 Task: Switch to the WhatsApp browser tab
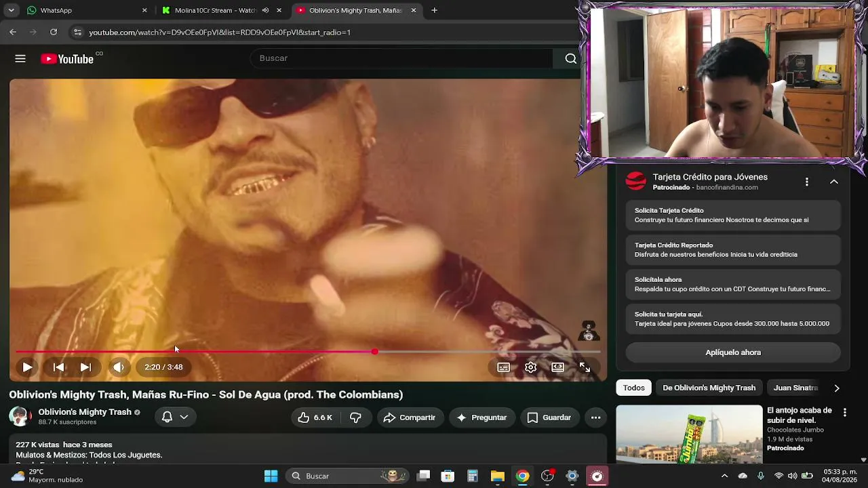(x=86, y=10)
